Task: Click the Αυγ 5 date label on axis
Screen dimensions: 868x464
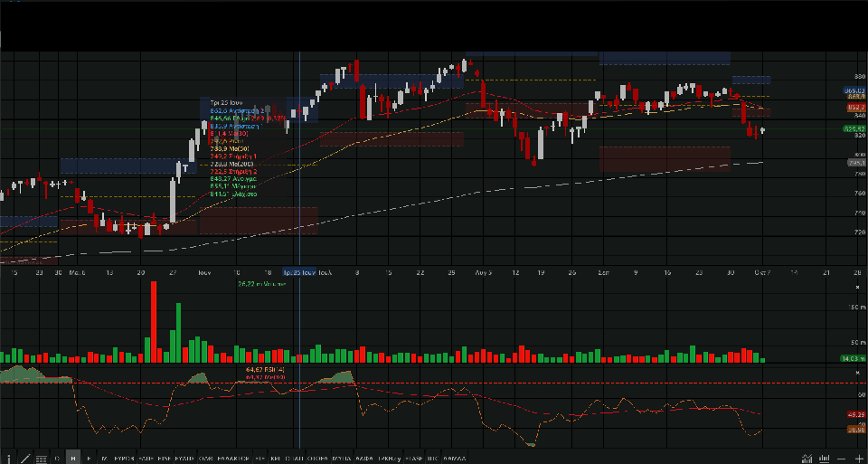Action: pyautogui.click(x=483, y=272)
